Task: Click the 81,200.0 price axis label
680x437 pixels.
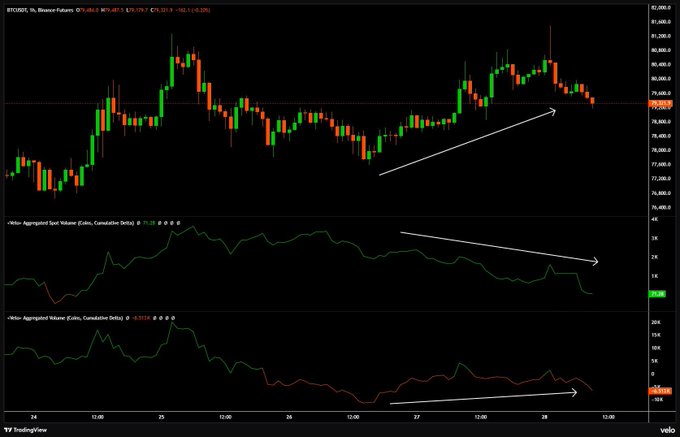Action: [663, 36]
